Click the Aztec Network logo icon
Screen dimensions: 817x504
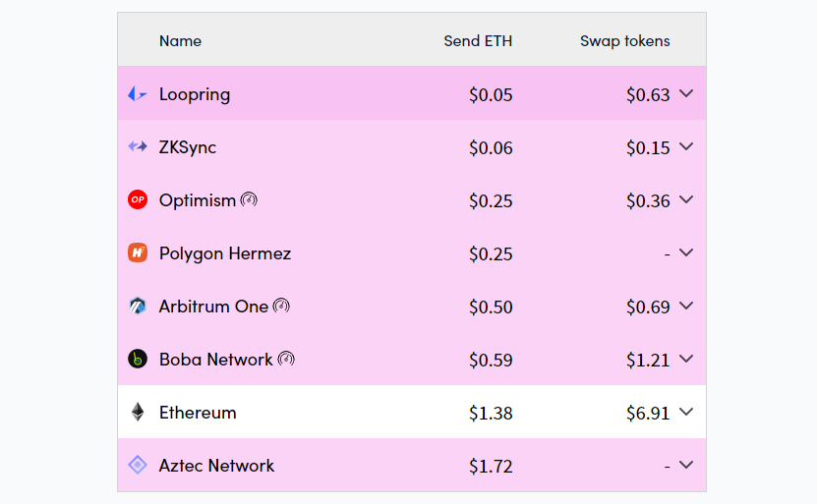(x=138, y=466)
